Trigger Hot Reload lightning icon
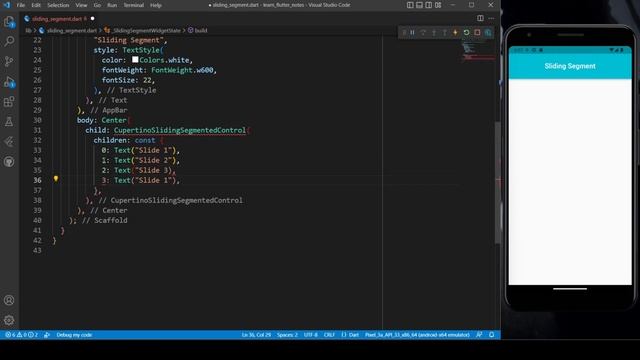Viewport: 640px width, 360px height. coord(456,33)
